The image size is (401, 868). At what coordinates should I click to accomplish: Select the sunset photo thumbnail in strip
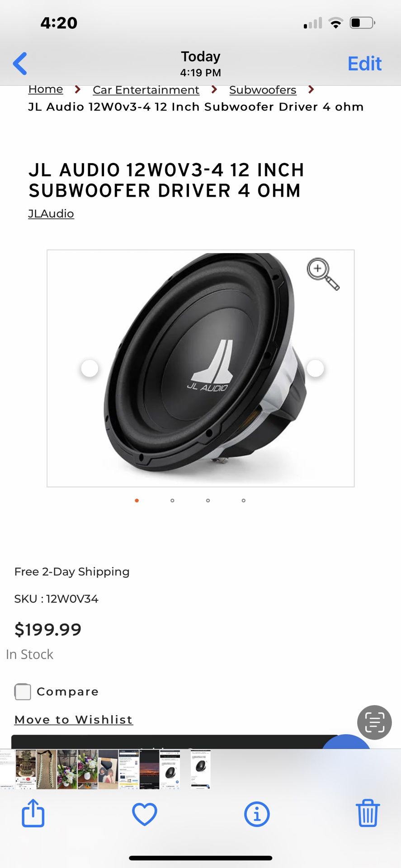[149, 769]
